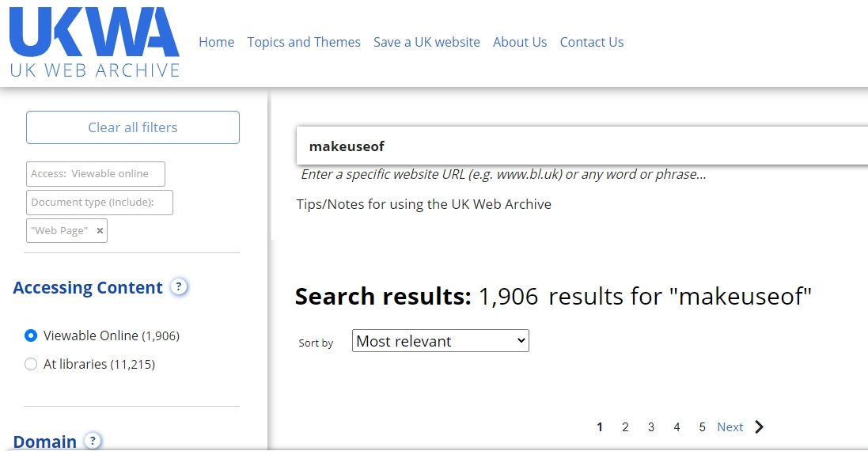Remove the "Web Page" filter with the x
This screenshot has width=868, height=451.
click(100, 231)
